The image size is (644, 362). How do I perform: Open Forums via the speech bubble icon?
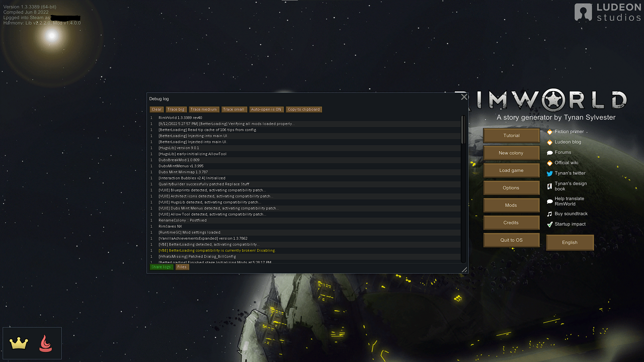(x=549, y=153)
